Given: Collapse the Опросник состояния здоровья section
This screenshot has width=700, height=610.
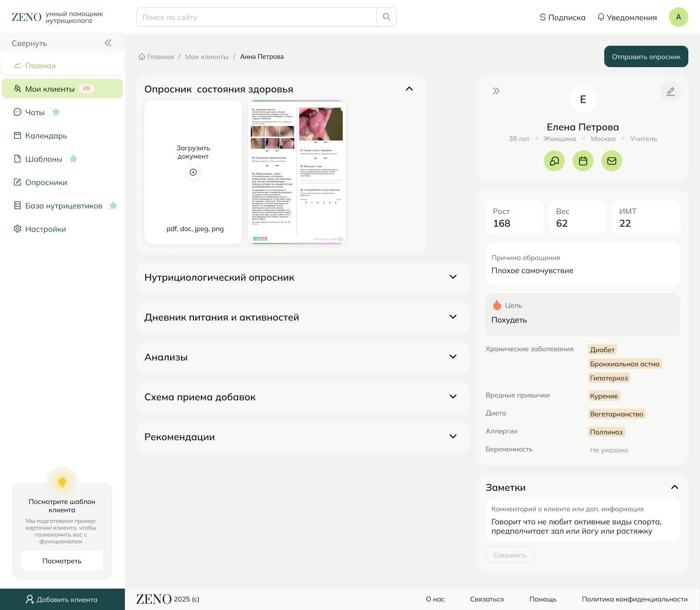Looking at the screenshot, I should [409, 89].
